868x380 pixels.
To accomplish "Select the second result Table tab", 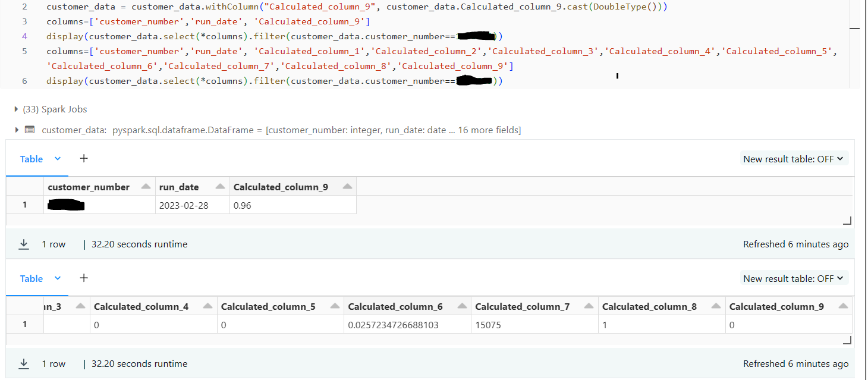I will (32, 278).
